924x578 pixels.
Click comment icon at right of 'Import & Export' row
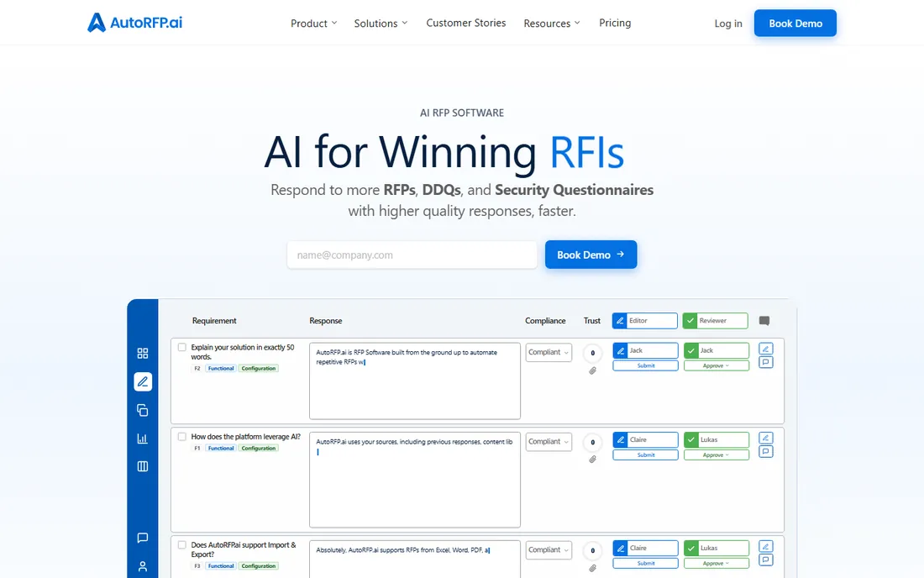coord(765,560)
